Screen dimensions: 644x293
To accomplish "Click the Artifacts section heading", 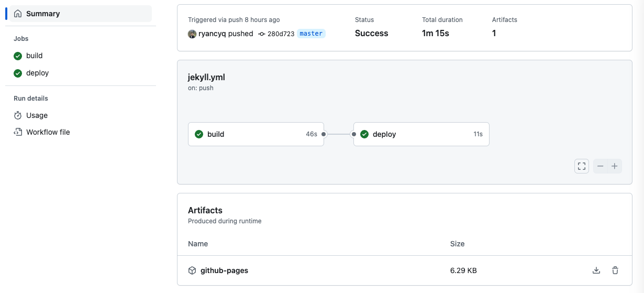I will [205, 210].
